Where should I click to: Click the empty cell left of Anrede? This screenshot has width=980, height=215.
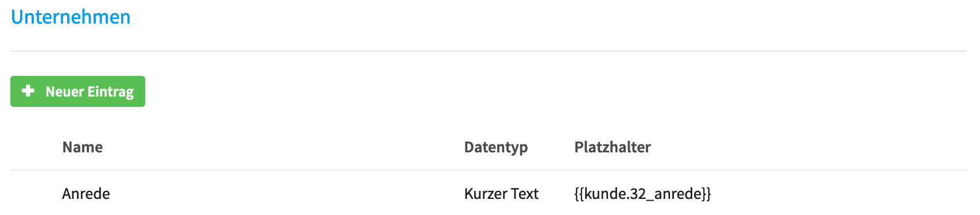click(x=33, y=194)
